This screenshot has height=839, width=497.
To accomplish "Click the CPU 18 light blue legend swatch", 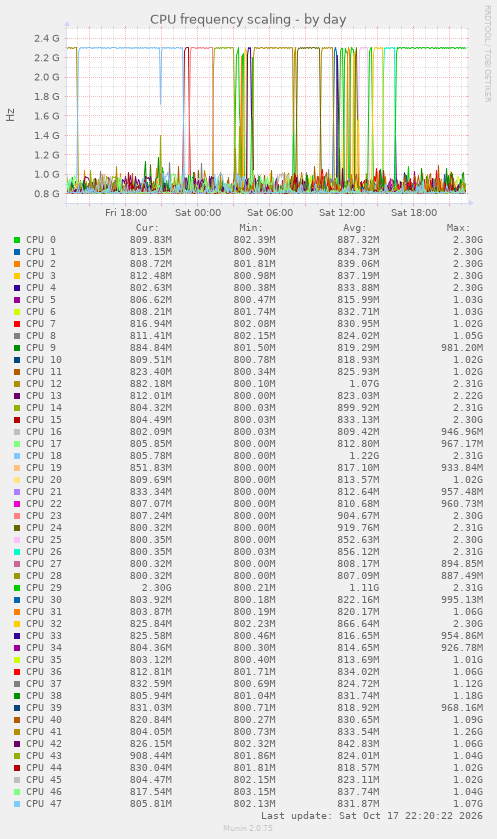I will (17, 456).
